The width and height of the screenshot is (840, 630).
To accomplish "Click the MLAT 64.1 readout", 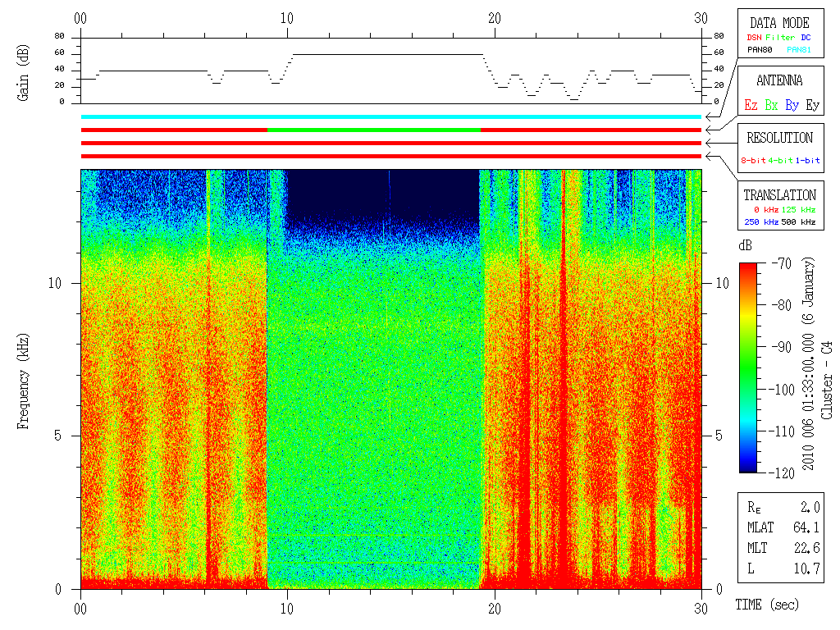I will (783, 527).
